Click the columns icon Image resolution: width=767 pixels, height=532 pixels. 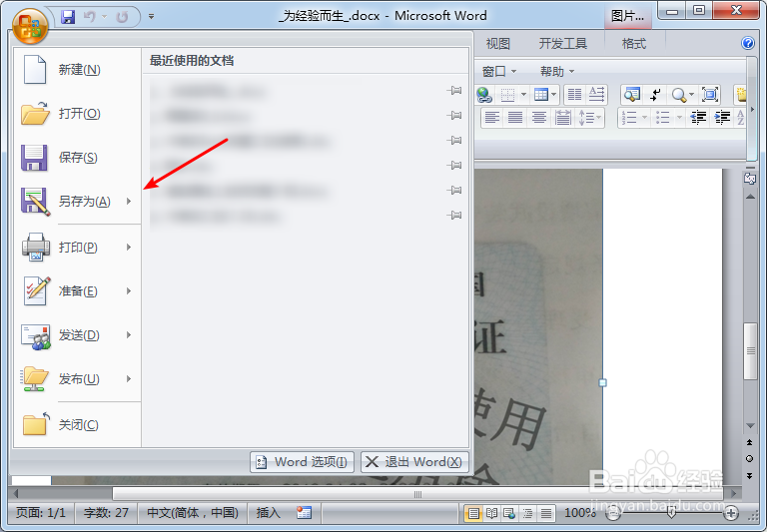(x=575, y=95)
